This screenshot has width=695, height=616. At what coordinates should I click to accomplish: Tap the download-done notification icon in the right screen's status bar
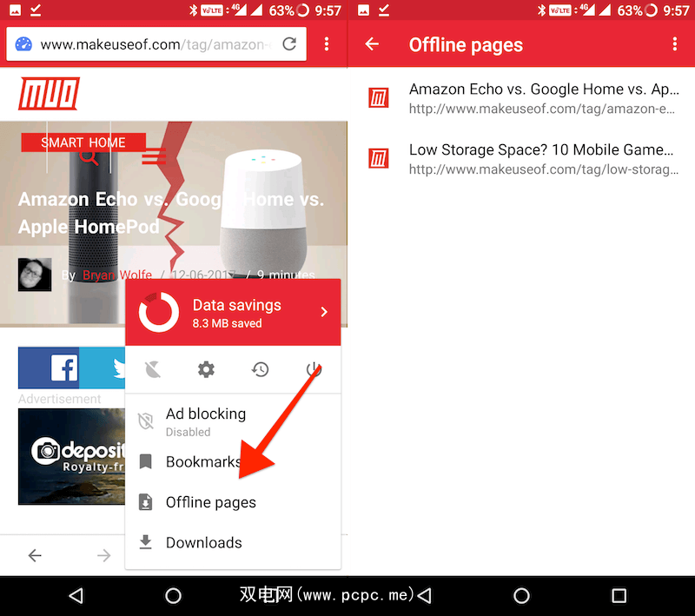(384, 10)
